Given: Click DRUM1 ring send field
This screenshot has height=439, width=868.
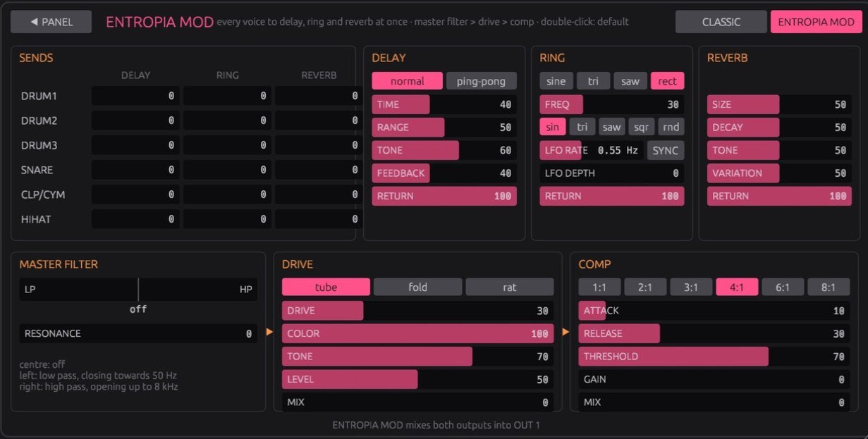Looking at the screenshot, I should point(227,96).
